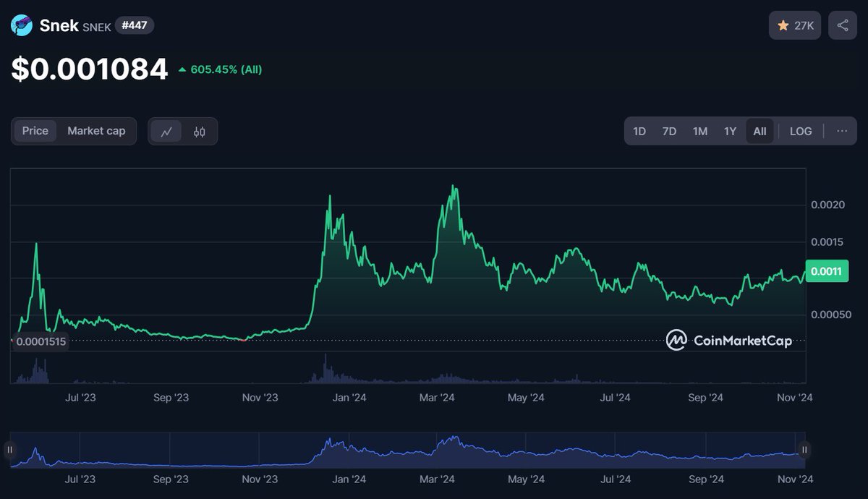Image resolution: width=868 pixels, height=499 pixels.
Task: Click the Jan '24 main chart axis label
Action: click(349, 398)
